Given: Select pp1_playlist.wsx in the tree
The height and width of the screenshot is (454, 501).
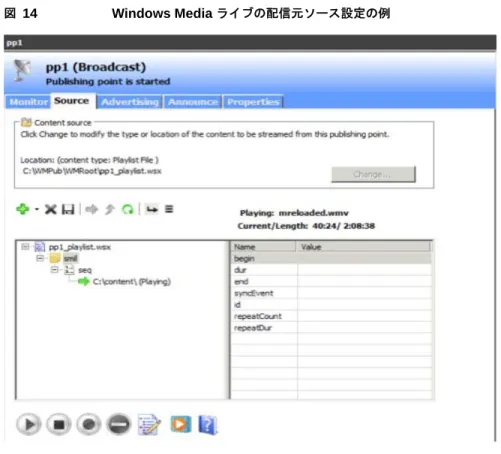Looking at the screenshot, I should (80, 247).
